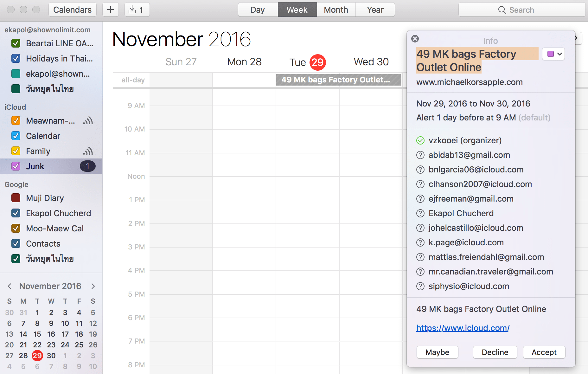This screenshot has height=374, width=588.
Task: Click the event date range text
Action: [473, 104]
